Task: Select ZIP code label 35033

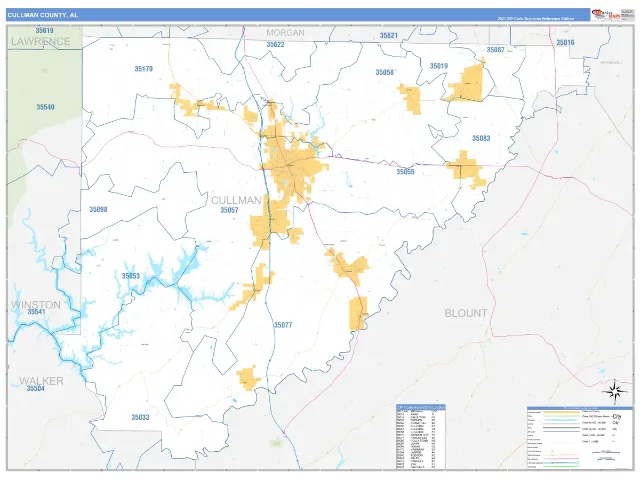Action: 140,418
